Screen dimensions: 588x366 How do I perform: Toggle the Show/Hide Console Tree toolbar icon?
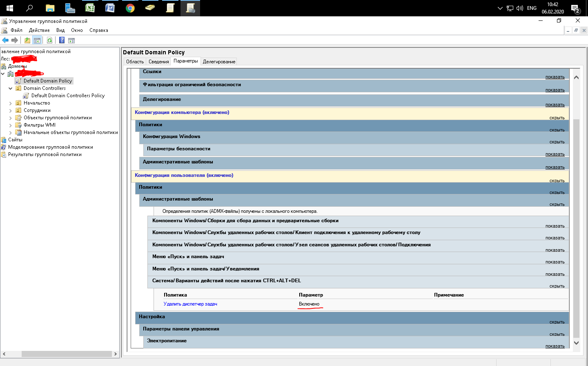pos(37,40)
